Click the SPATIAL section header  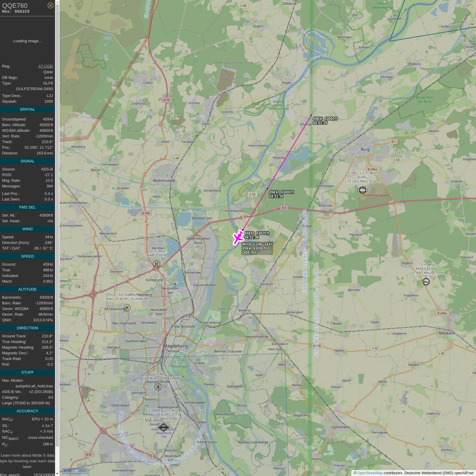click(27, 109)
